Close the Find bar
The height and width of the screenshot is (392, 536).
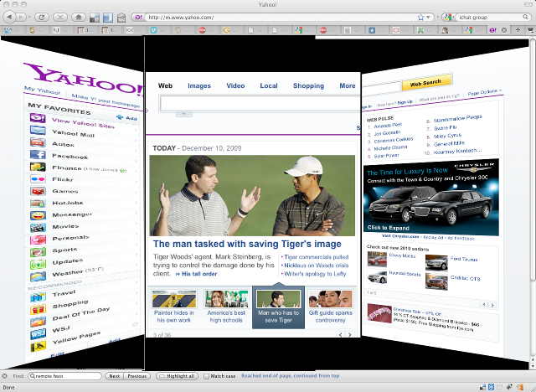coord(4,376)
